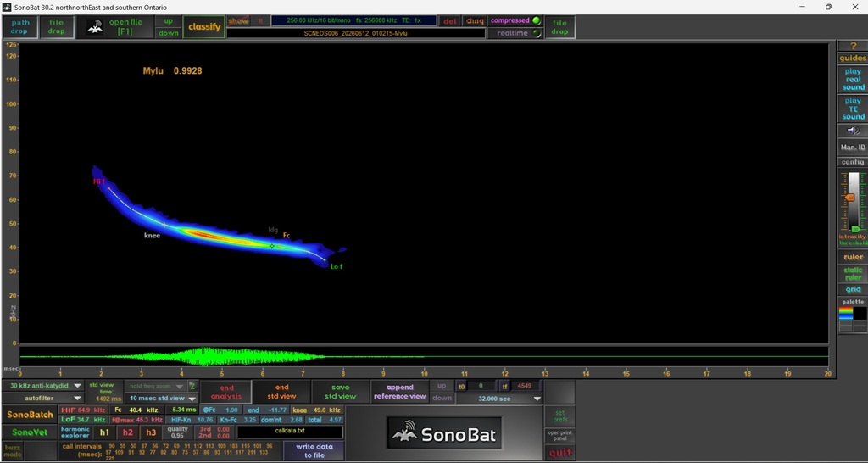
Task: Toggle the grid overlay
Action: click(853, 290)
